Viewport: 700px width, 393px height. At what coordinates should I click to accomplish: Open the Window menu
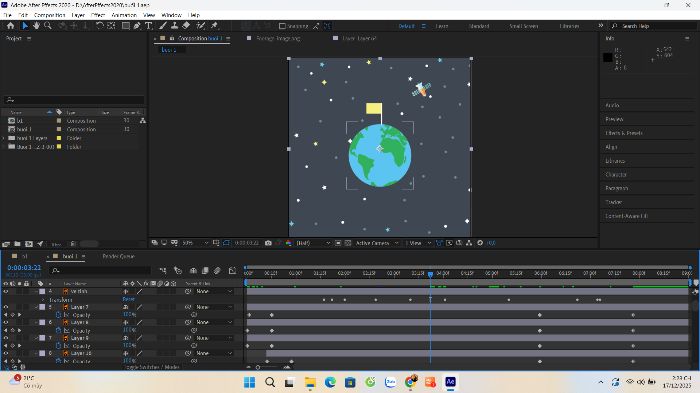point(171,15)
